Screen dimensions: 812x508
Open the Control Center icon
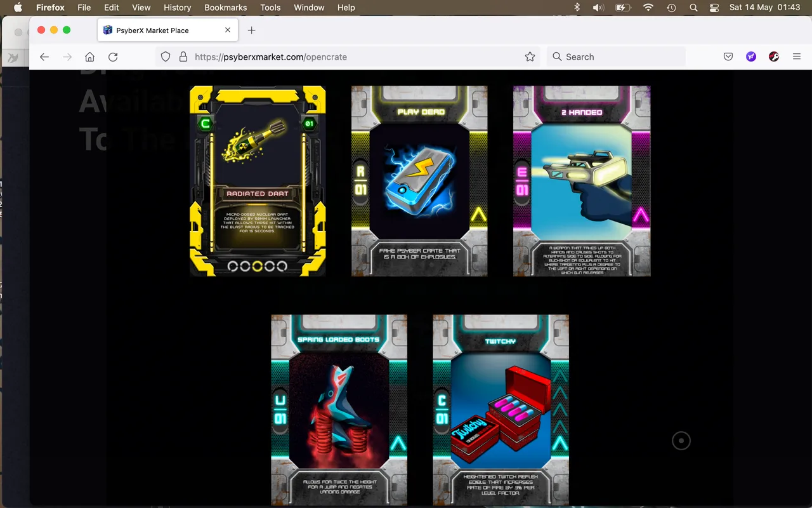tap(714, 8)
